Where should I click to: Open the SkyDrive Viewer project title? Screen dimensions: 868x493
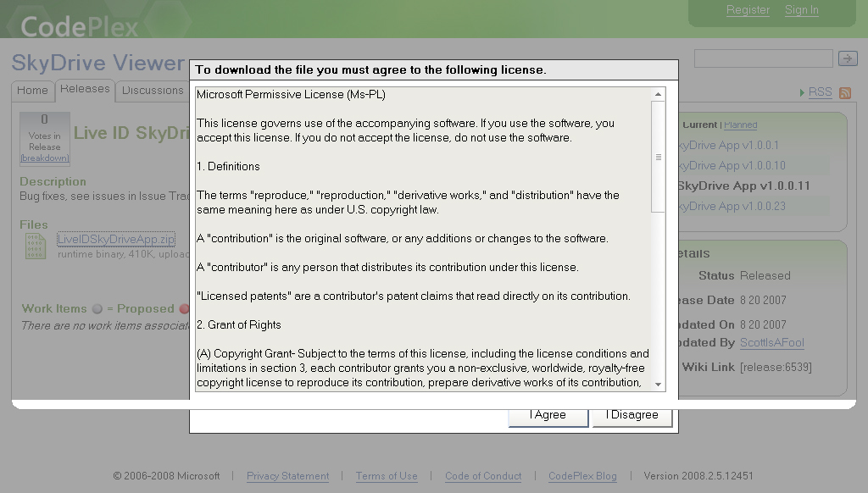coord(98,63)
